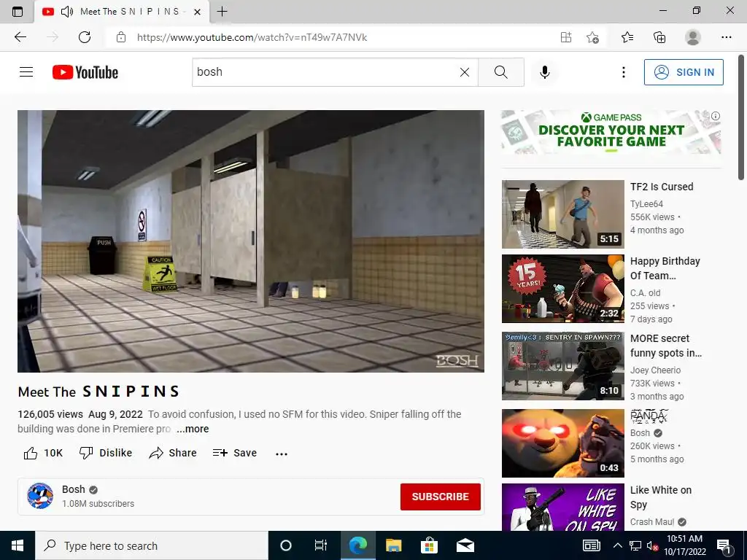747x560 pixels.
Task: Open the Game Pass advertisement banner
Action: 611,133
